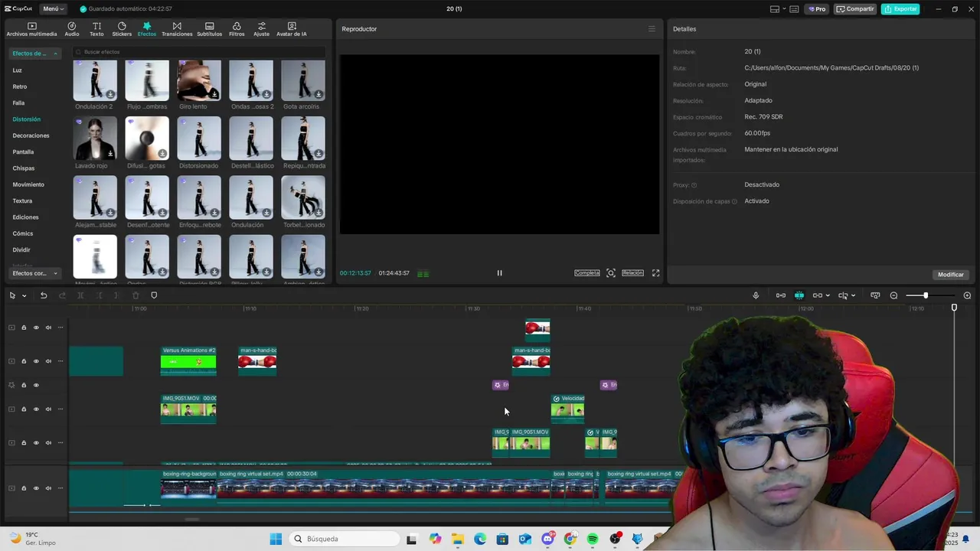Screen dimensions: 980x551
Task: Expand the Menú dropdown
Action: click(x=53, y=9)
